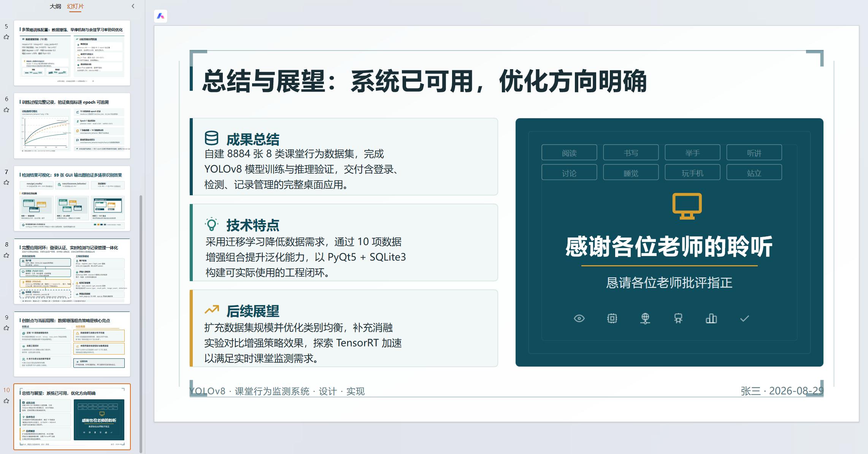Click the trending arrow icon beside 后续展望
Viewport: 868px width, 454px height.
[212, 310]
